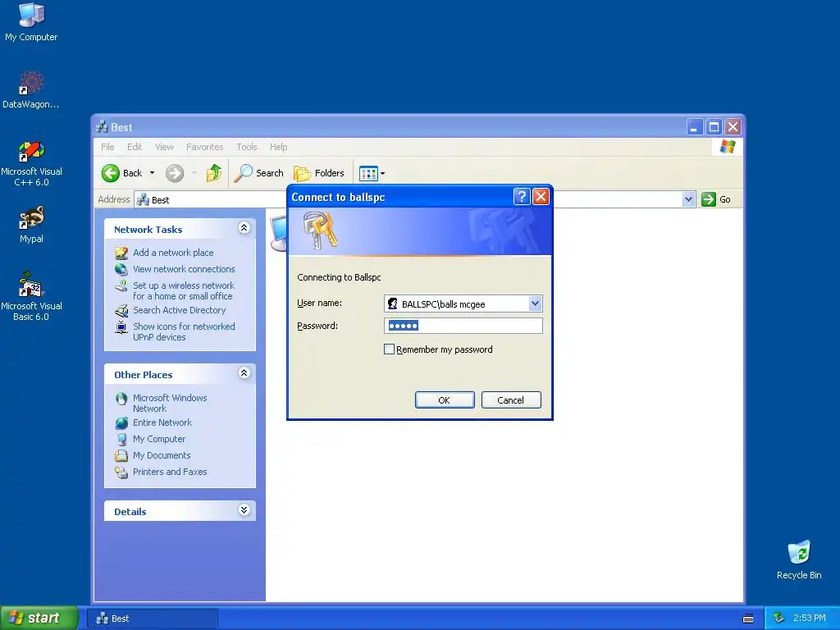Open the Tools menu
Viewport: 840px width, 630px height.
[247, 147]
